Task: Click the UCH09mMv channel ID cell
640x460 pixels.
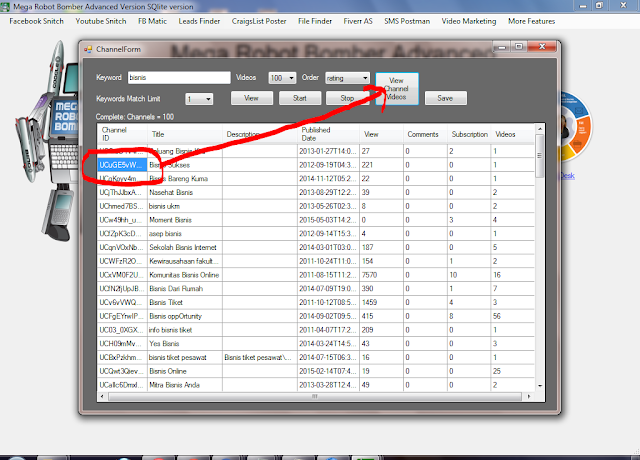Action: [x=122, y=344]
